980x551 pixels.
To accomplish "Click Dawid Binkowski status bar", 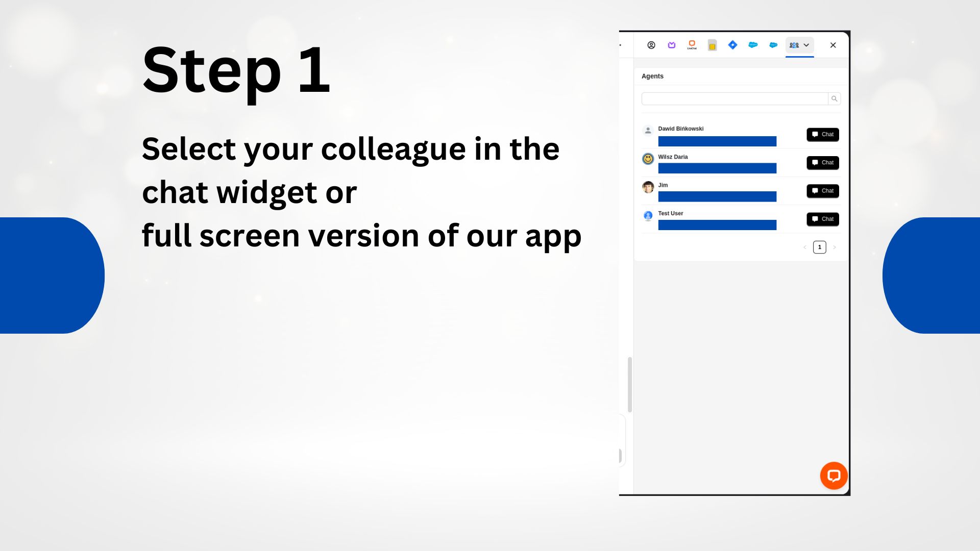I will pos(717,141).
